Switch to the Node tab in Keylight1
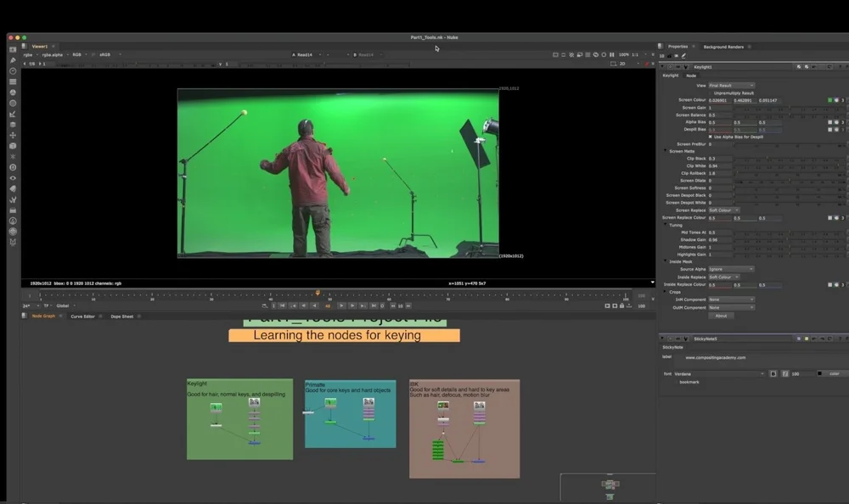849x504 pixels. pos(691,76)
